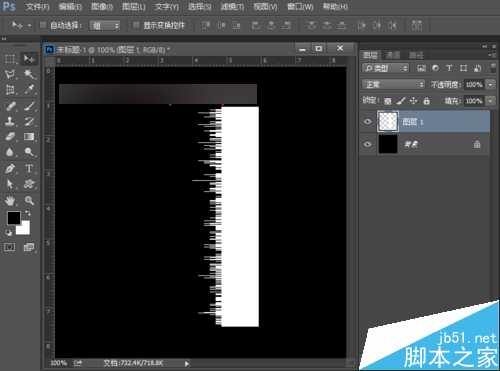Screen dimensions: 500x371
Task: Select the Gradient tool
Action: tap(29, 136)
